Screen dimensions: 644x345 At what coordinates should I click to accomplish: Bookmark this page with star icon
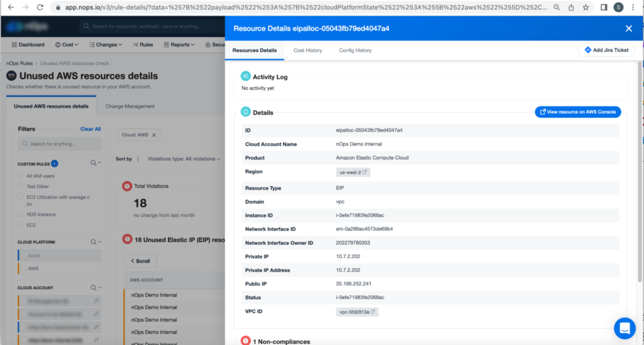[x=586, y=8]
